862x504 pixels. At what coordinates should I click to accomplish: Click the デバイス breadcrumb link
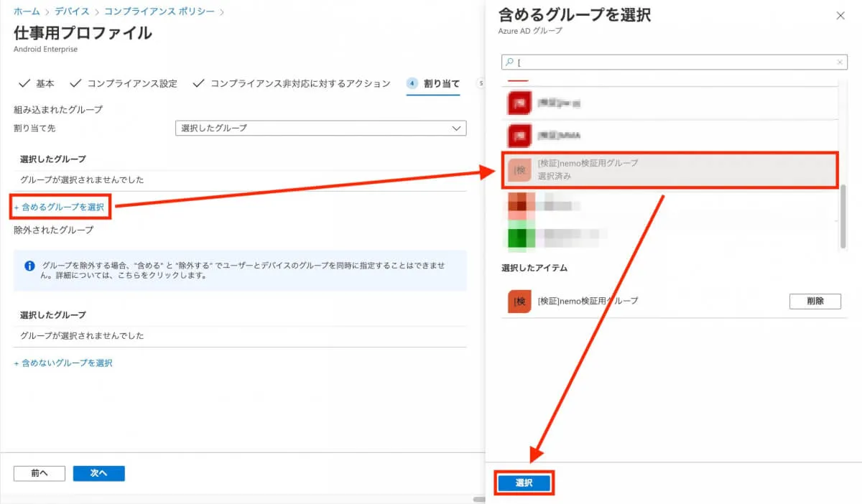pyautogui.click(x=72, y=11)
